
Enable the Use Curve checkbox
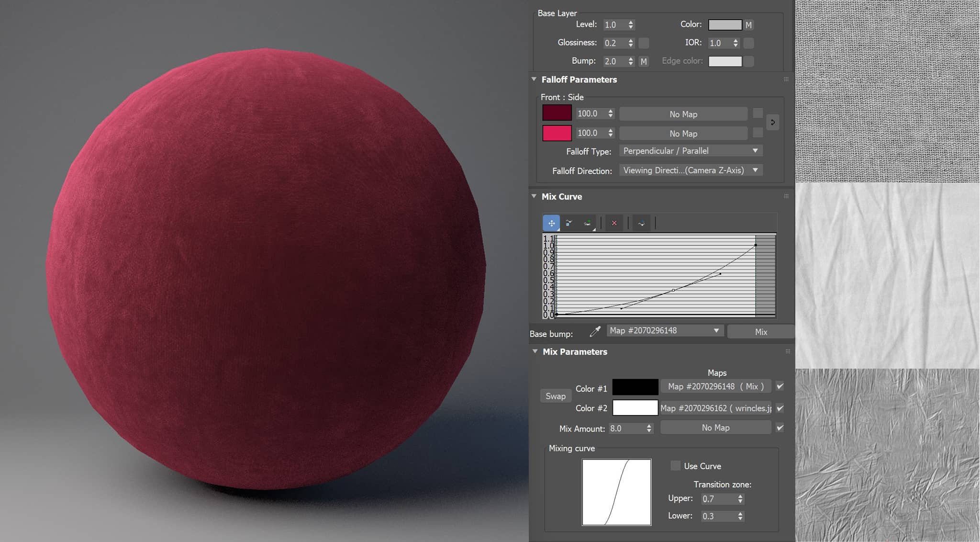[675, 466]
